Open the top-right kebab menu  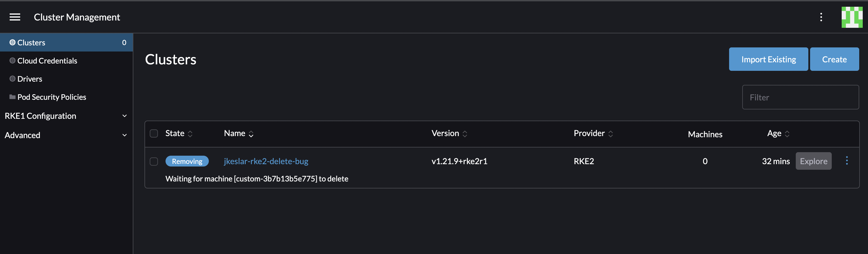pyautogui.click(x=821, y=17)
